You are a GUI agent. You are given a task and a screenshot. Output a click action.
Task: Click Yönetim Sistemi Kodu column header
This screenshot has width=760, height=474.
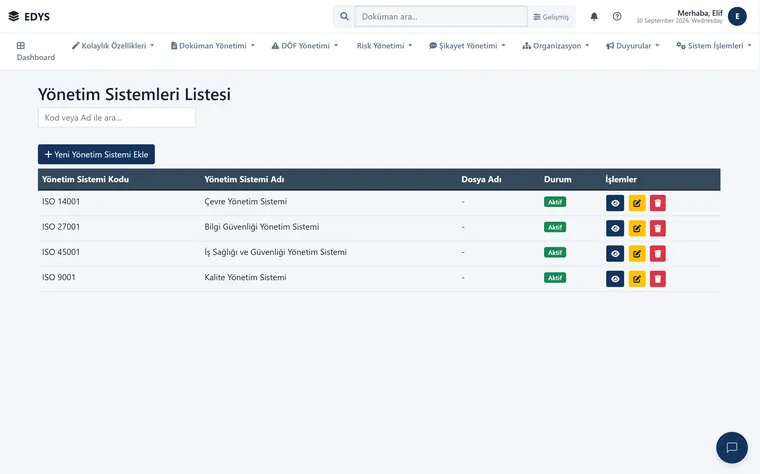pos(85,179)
